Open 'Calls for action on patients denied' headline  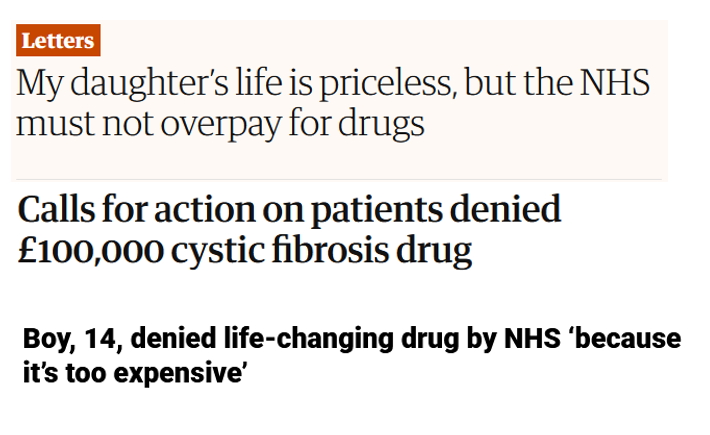[x=289, y=210]
